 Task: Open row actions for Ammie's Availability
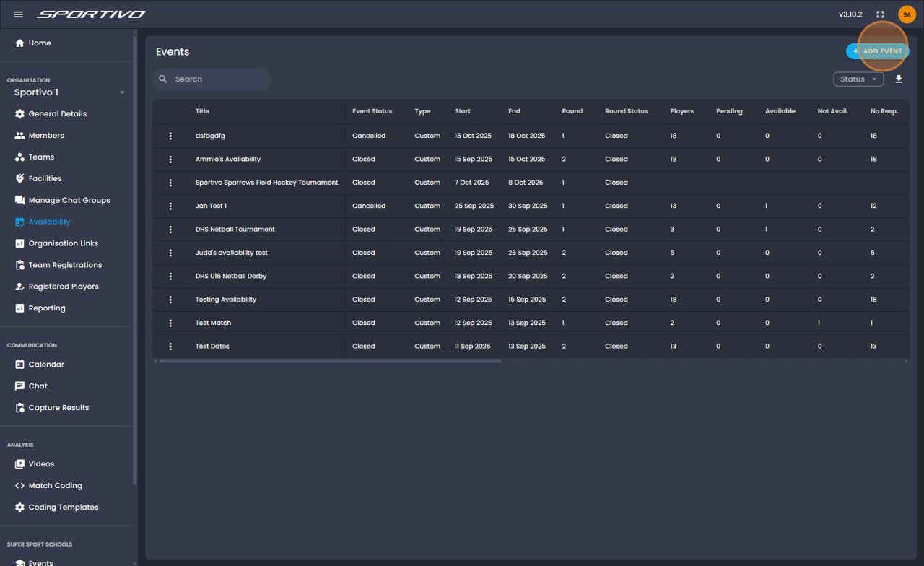170,160
